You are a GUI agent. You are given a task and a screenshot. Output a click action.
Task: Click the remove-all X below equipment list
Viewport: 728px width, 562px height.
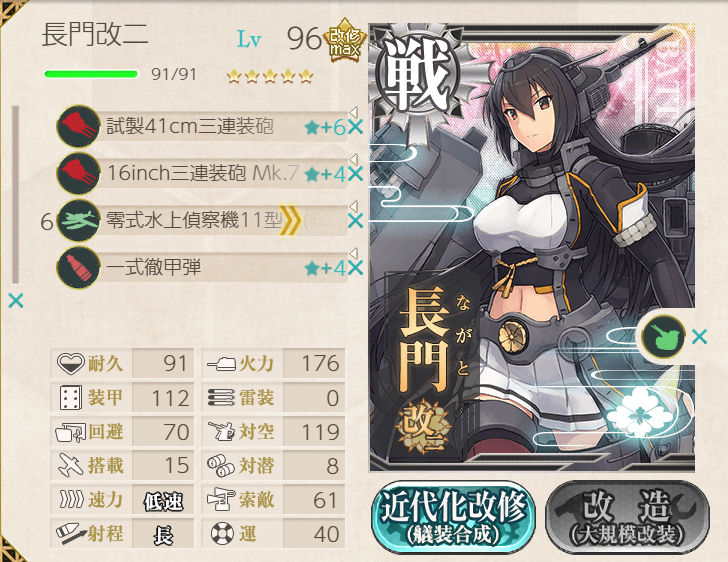point(15,301)
